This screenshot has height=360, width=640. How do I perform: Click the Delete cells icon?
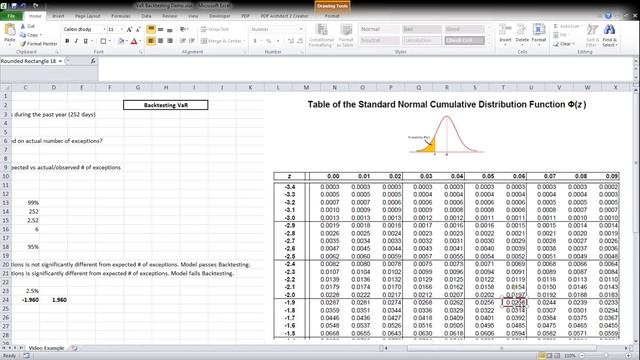point(522,30)
